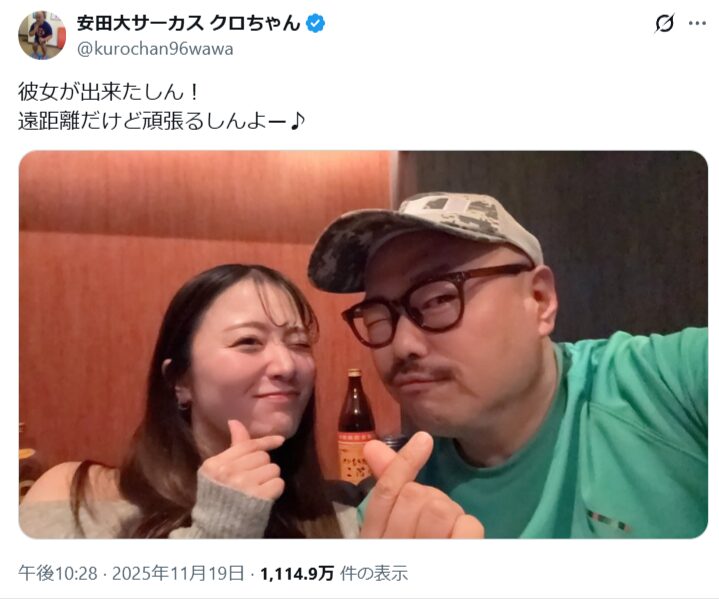Image resolution: width=719 pixels, height=599 pixels.
Task: Click the 2025年11月19日 post date
Action: pyautogui.click(x=178, y=573)
